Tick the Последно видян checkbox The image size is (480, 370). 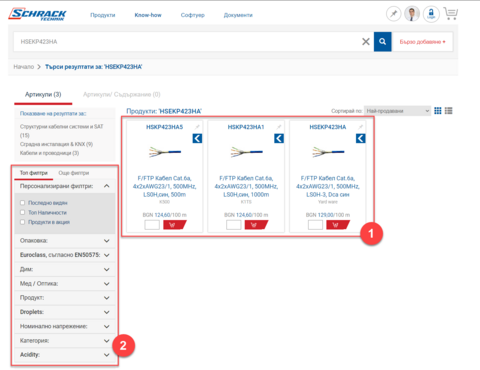pos(22,203)
